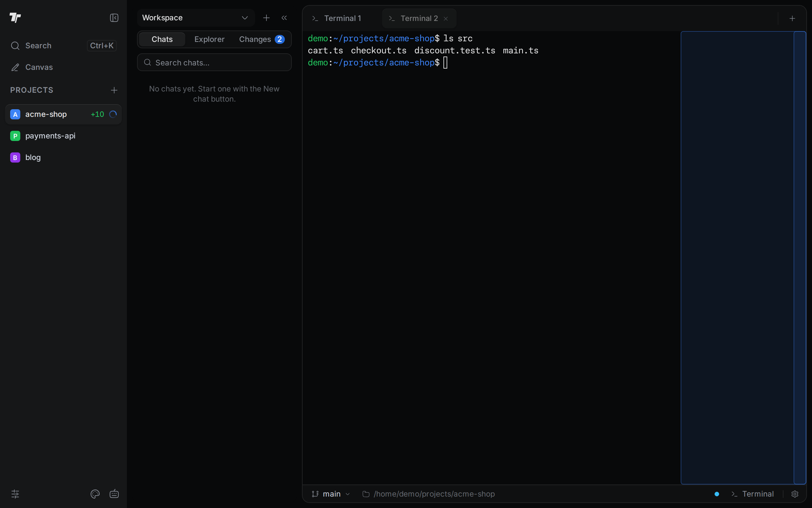Start new chat with plus button
The image size is (812, 508).
(x=266, y=17)
